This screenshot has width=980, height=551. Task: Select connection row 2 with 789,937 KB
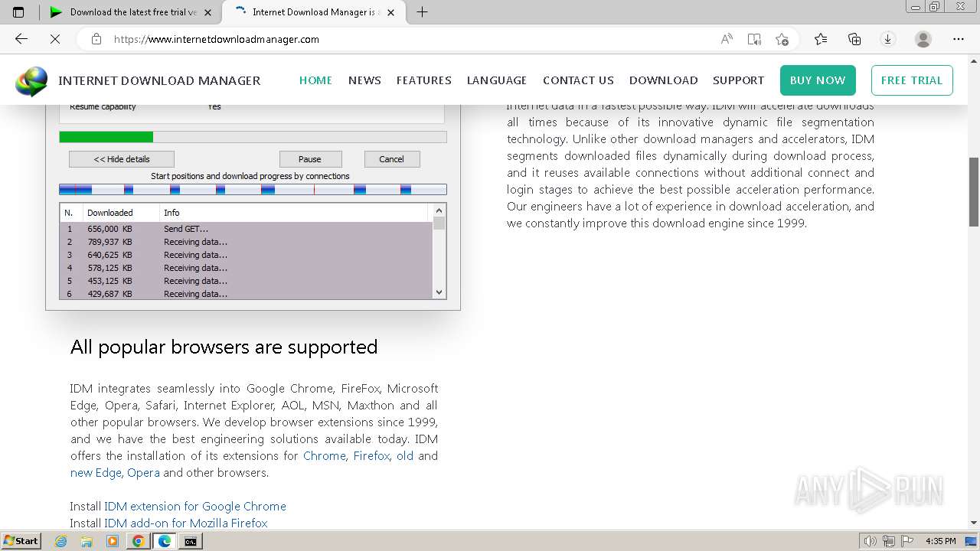247,242
